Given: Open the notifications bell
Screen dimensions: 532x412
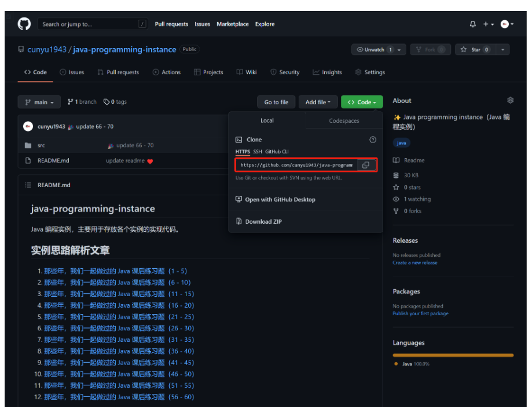Looking at the screenshot, I should tap(472, 24).
